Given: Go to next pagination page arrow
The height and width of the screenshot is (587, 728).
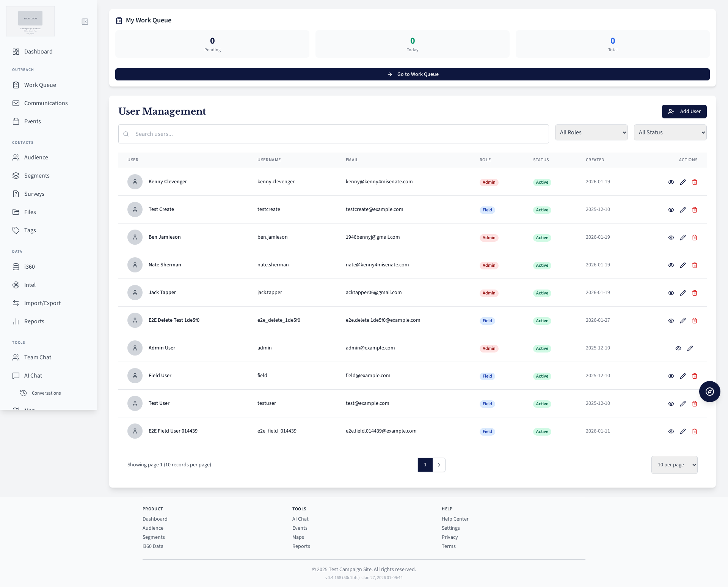Looking at the screenshot, I should pyautogui.click(x=439, y=465).
